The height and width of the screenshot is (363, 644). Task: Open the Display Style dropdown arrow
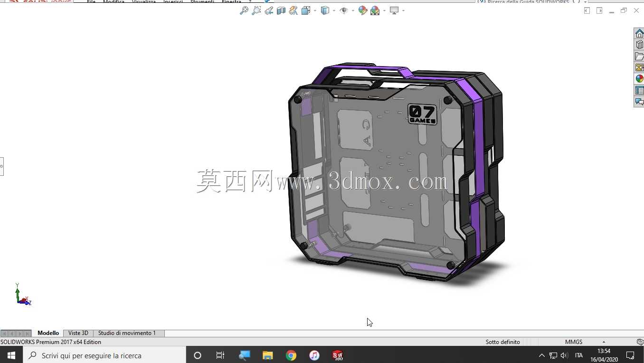point(334,10)
